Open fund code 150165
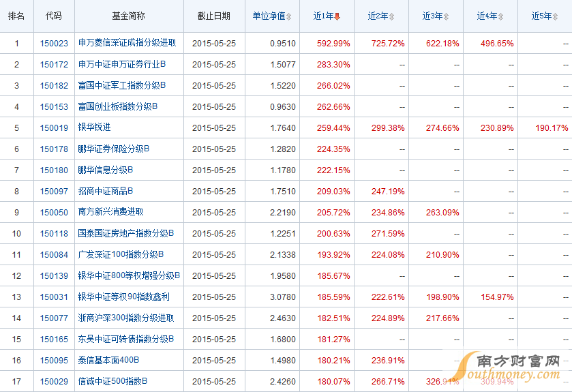 54,340
